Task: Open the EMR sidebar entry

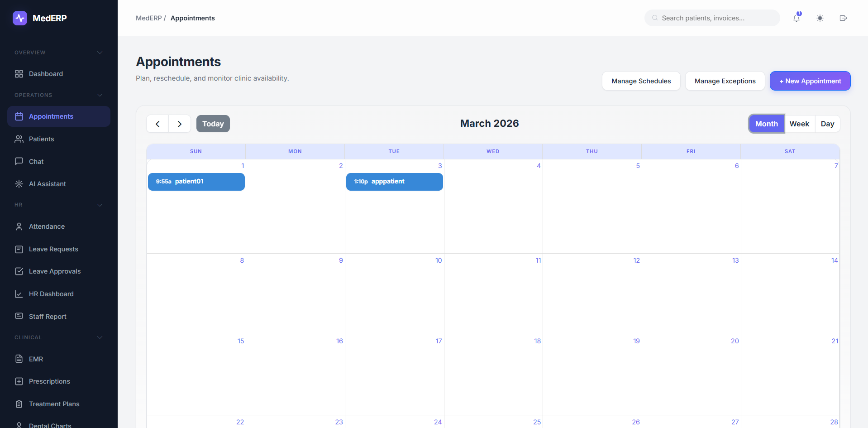Action: (36, 359)
